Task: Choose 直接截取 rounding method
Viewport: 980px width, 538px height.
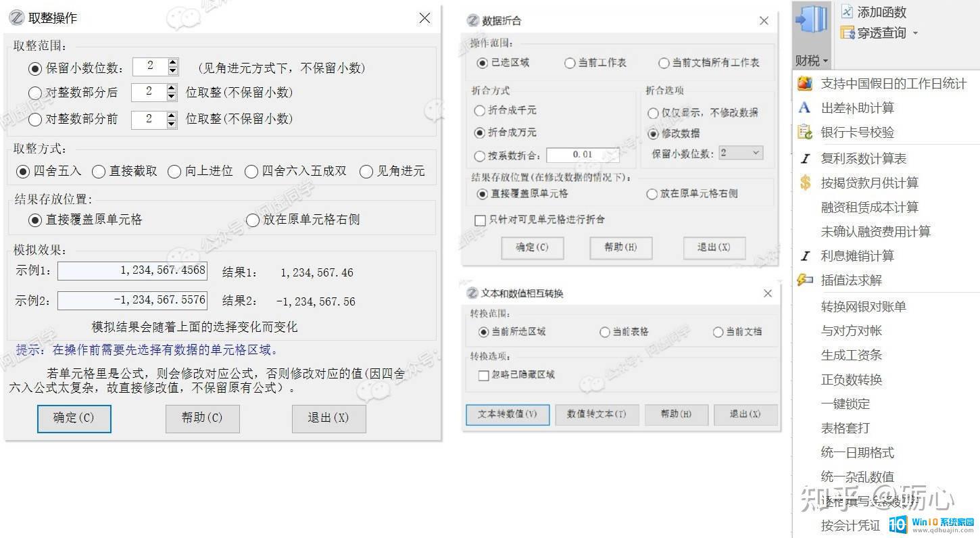Action: 99,171
